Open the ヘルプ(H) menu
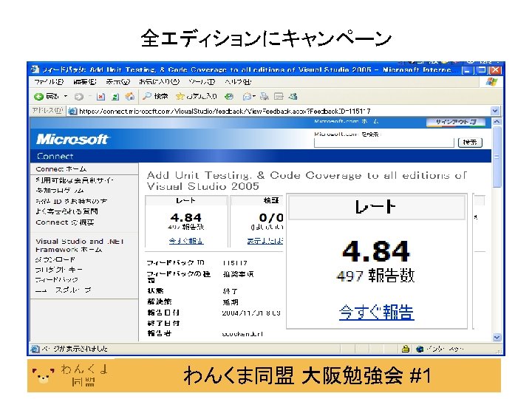Screen dimensions: 532x399 click(238, 82)
